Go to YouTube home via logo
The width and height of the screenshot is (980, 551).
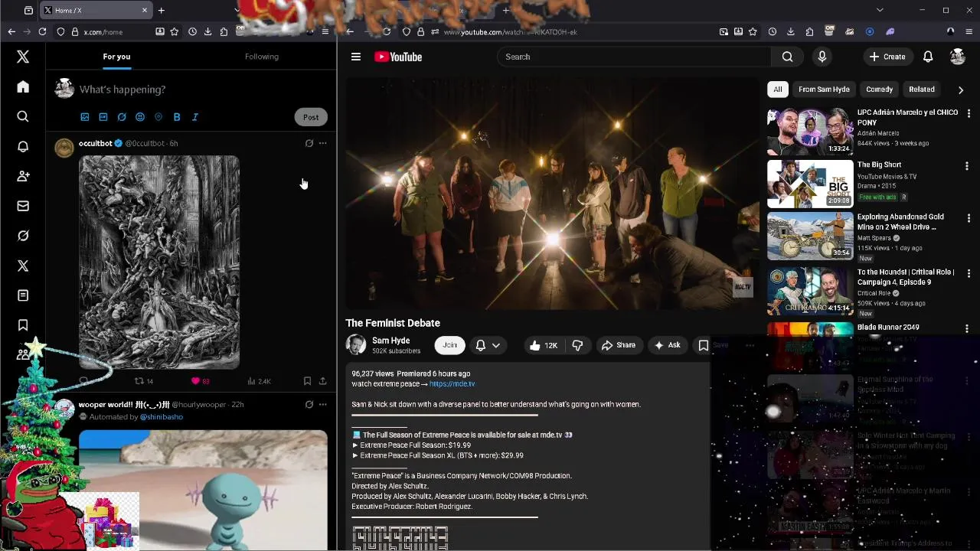pos(398,57)
